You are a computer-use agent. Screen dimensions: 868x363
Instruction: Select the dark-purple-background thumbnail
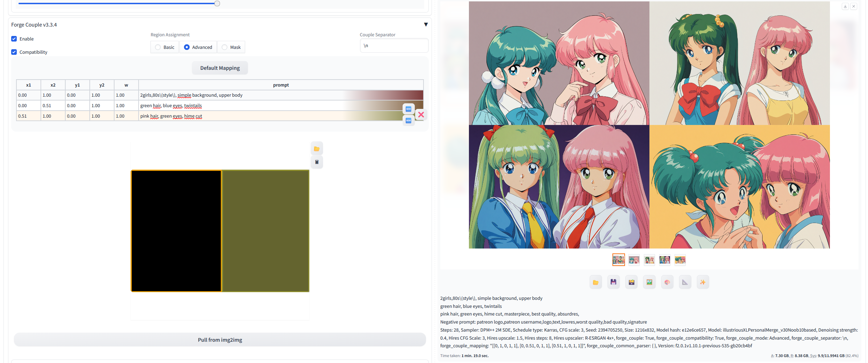pyautogui.click(x=664, y=260)
